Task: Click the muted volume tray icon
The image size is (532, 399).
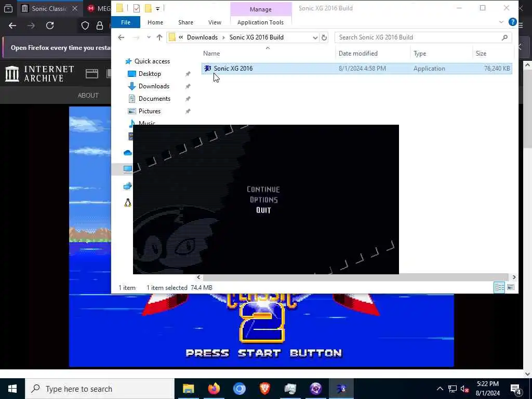Action: point(465,389)
